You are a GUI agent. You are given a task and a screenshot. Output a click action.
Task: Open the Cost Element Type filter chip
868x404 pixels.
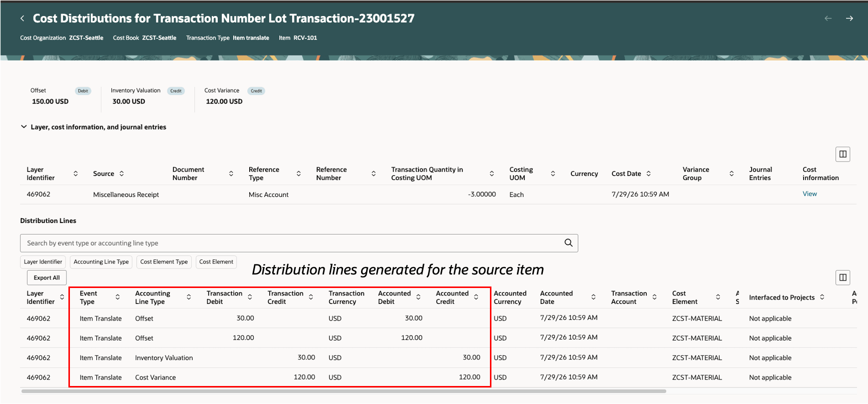coord(164,262)
